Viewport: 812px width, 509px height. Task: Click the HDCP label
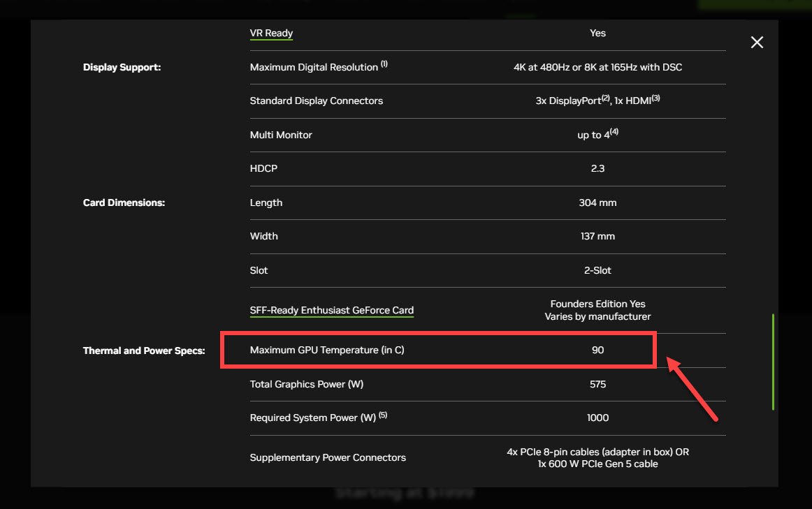pos(263,169)
